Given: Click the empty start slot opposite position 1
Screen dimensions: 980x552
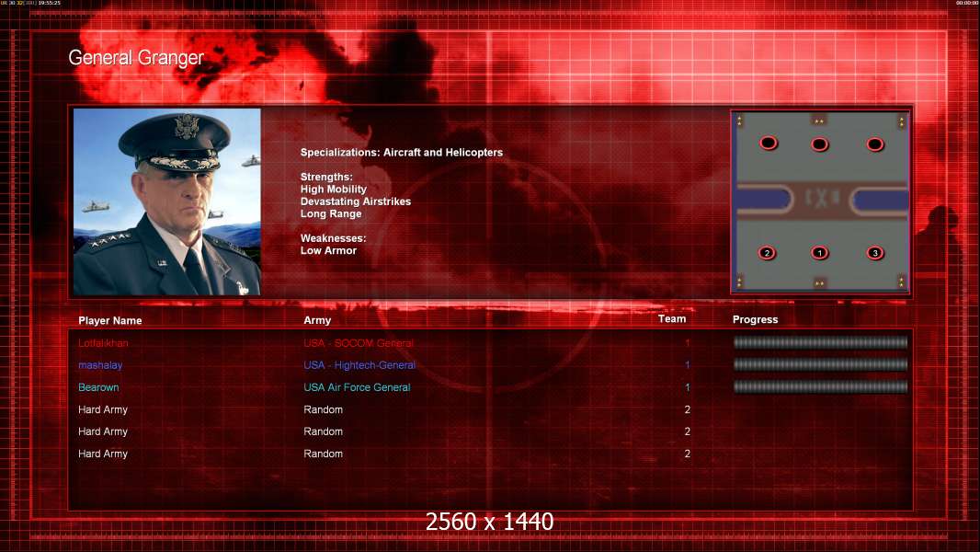Looking at the screenshot, I should [x=819, y=144].
